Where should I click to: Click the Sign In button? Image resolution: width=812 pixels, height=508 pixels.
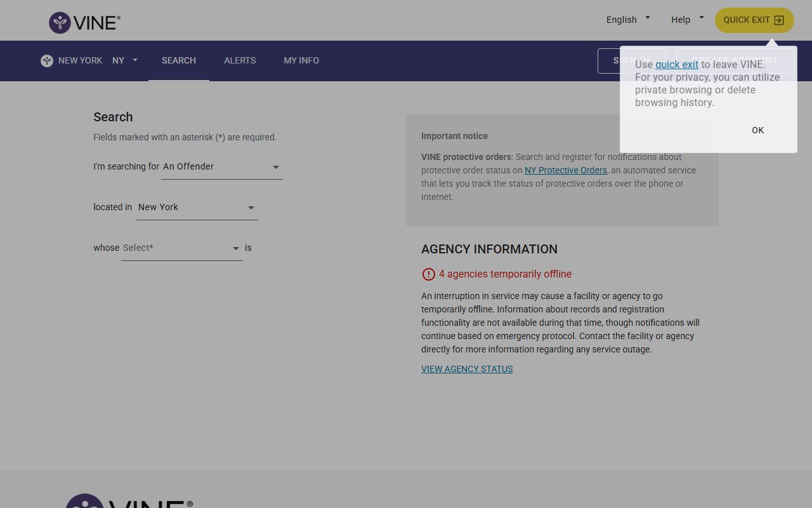(x=631, y=61)
